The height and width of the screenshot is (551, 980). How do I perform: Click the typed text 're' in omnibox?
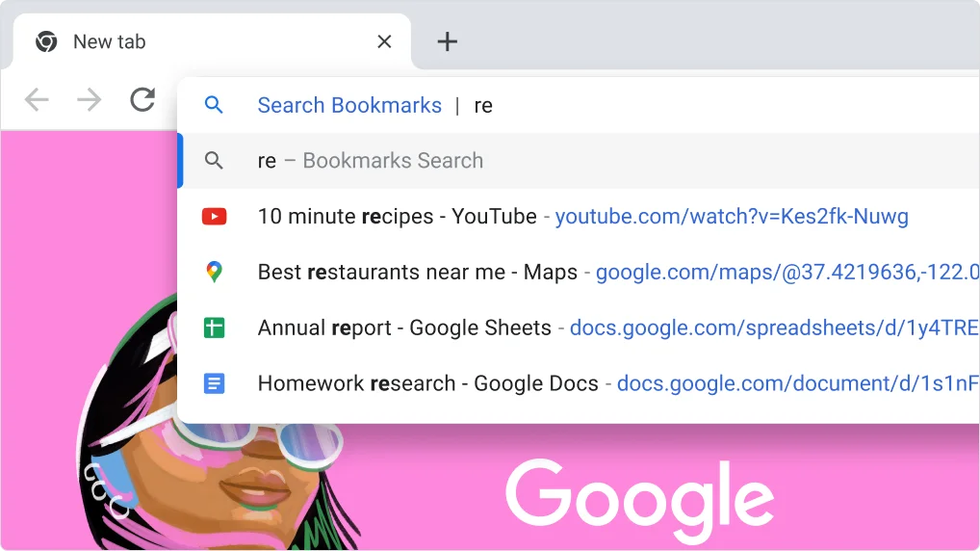click(x=483, y=106)
